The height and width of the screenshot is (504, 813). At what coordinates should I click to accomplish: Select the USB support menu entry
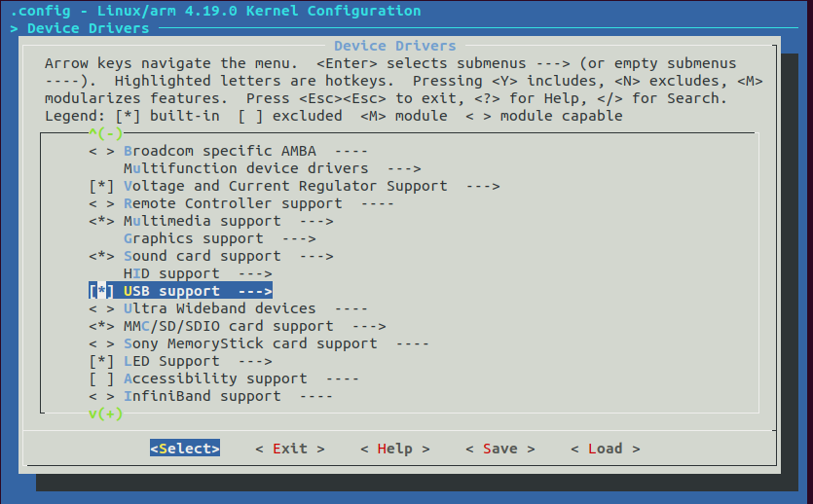click(180, 291)
